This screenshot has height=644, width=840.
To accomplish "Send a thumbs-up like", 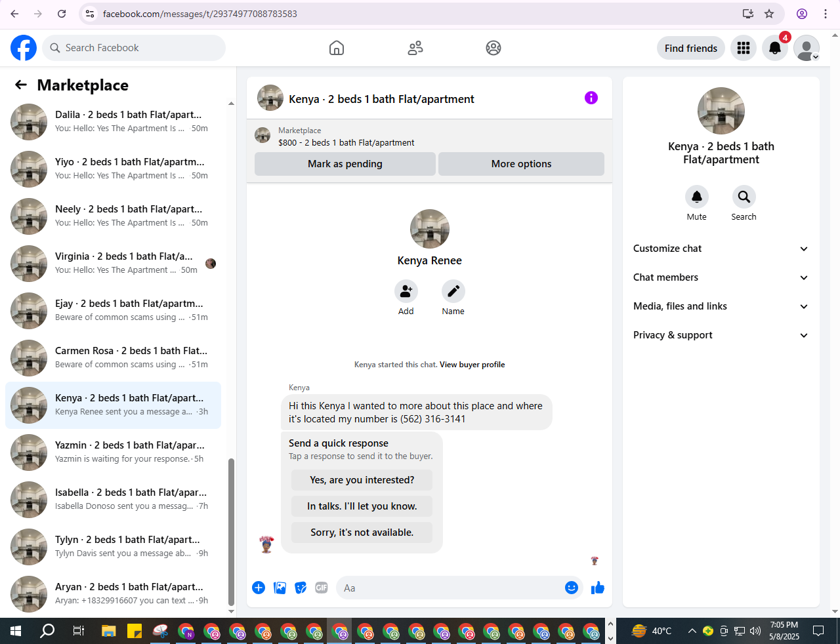I will point(597,588).
